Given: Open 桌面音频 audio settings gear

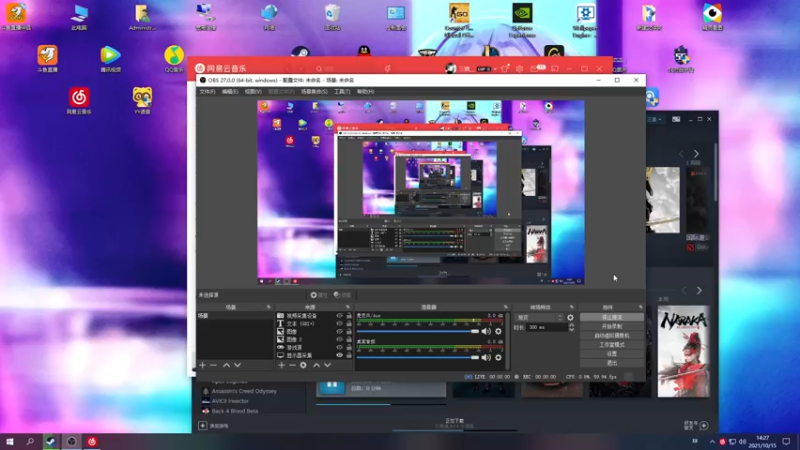Looking at the screenshot, I should [498, 358].
